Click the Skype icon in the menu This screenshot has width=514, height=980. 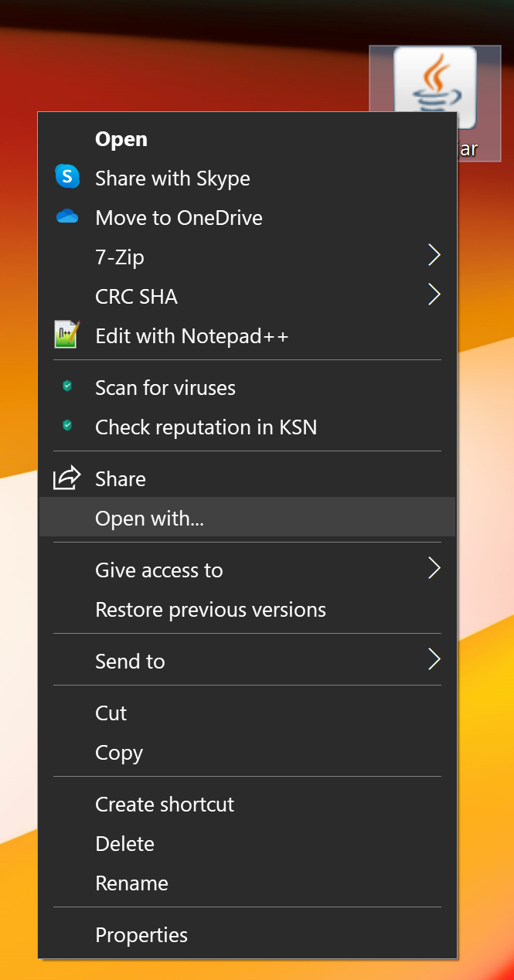point(67,177)
